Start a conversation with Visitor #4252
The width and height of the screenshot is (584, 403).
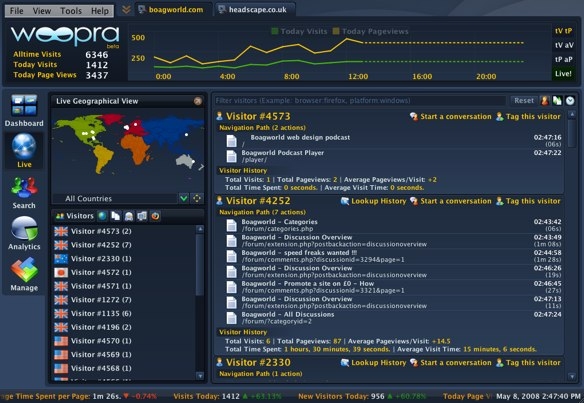tap(451, 201)
